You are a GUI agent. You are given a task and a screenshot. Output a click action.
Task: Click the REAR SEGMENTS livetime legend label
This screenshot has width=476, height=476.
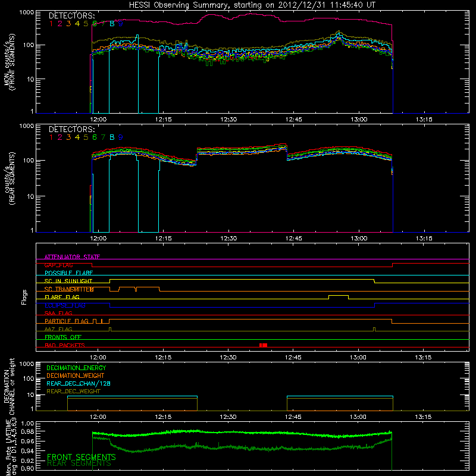[79, 464]
